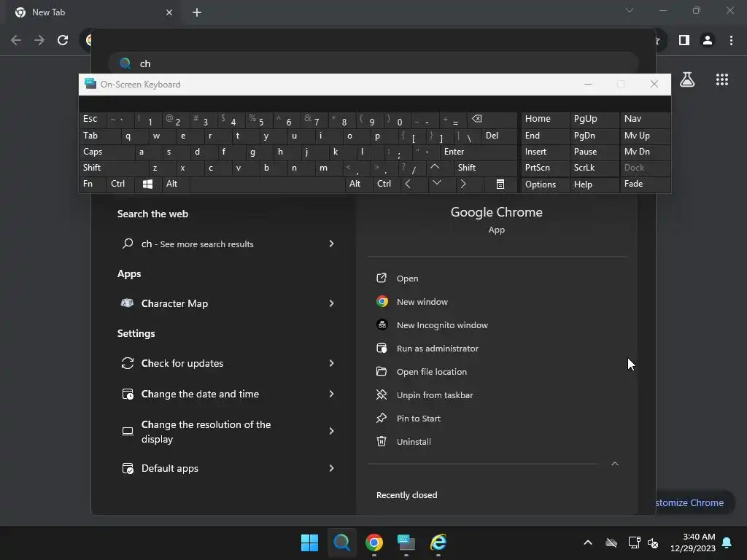Open the notifications bell icon
This screenshot has height=560, width=747.
727,542
